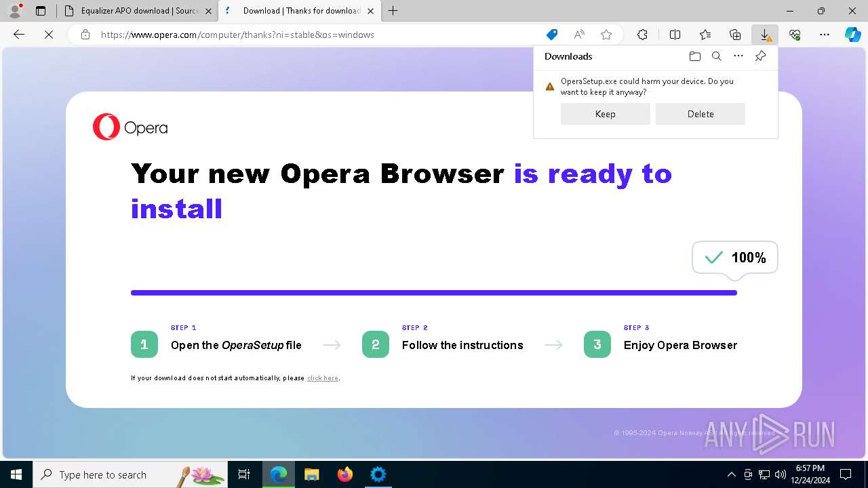Open the notification center
Image resolution: width=868 pixels, height=488 pixels.
(846, 474)
